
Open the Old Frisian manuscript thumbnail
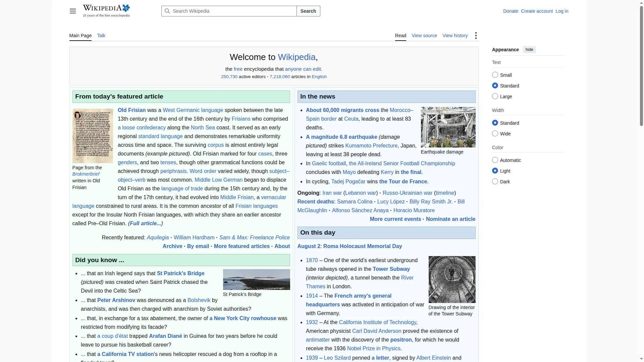[93, 136]
